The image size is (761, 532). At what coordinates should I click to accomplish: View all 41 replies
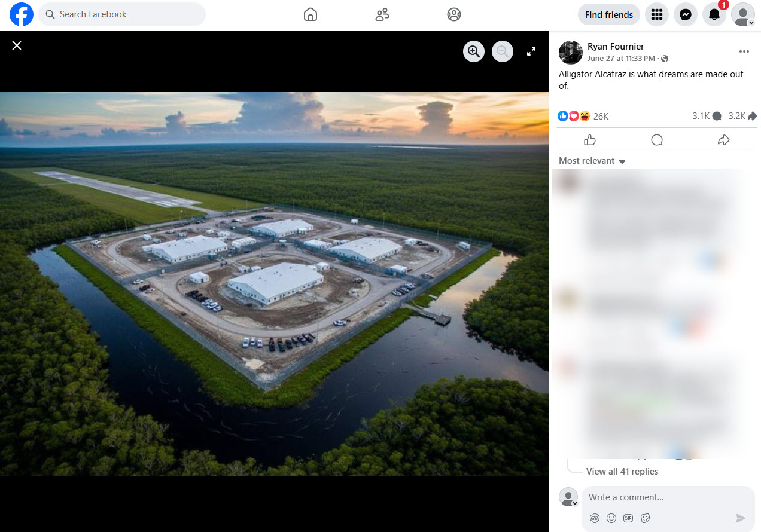point(622,472)
